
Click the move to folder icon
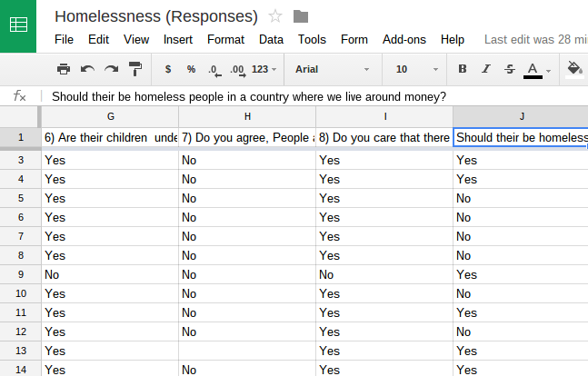(x=301, y=16)
